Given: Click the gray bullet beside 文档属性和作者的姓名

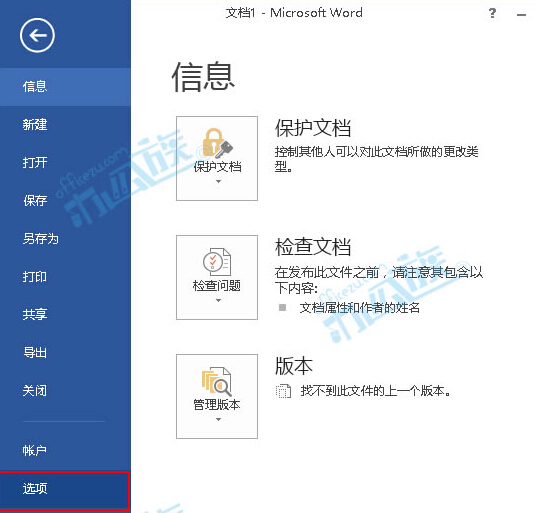Looking at the screenshot, I should [x=283, y=307].
